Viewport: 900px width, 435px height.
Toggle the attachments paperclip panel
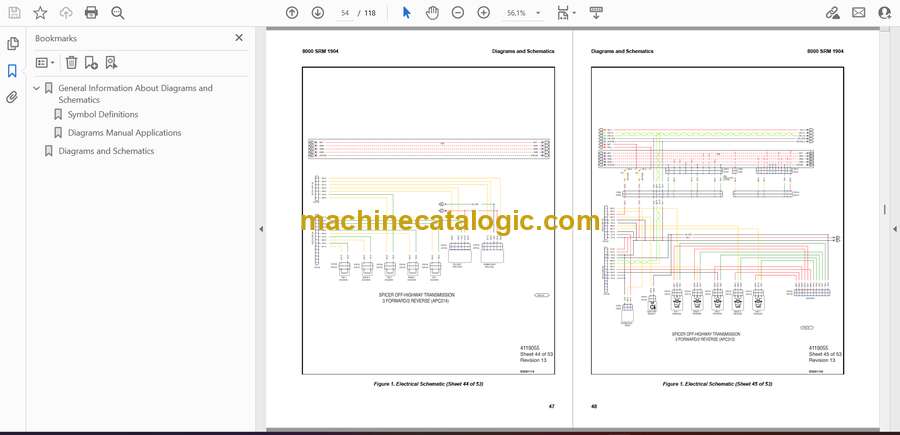pyautogui.click(x=13, y=97)
